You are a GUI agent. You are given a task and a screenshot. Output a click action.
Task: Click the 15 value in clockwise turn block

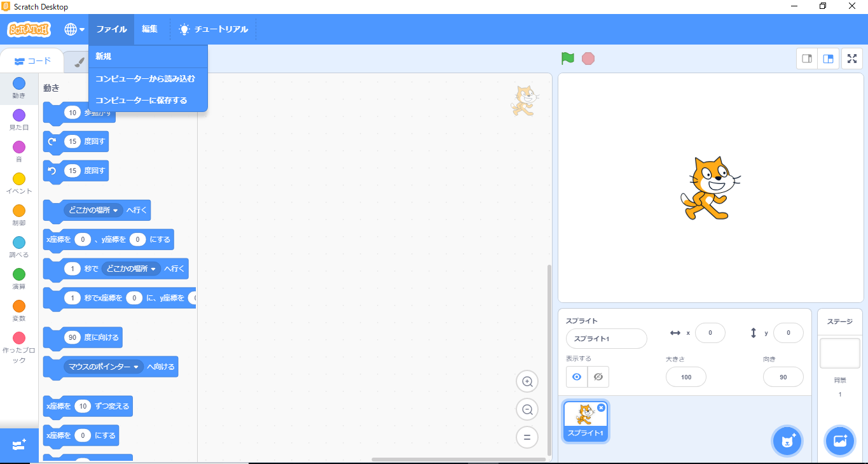[73, 142]
